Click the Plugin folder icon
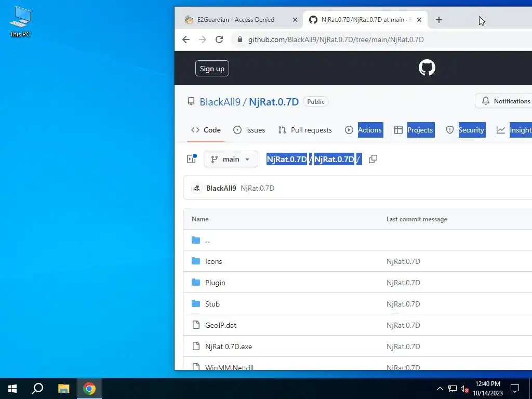Screen dimensions: 532x399 click(196, 282)
